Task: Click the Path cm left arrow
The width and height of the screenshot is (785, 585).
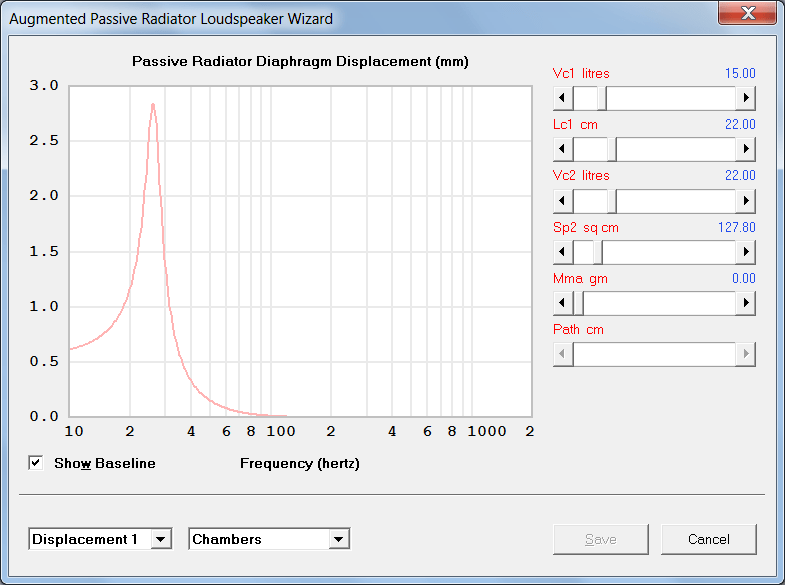Action: pos(563,354)
